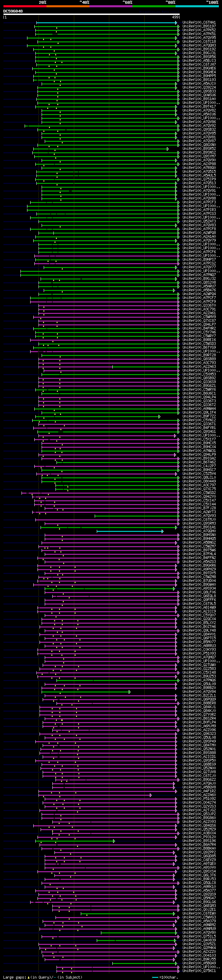Select the UniRef100_A5AIU6 label
Viewport: 222px width, 980px height.
199,114
